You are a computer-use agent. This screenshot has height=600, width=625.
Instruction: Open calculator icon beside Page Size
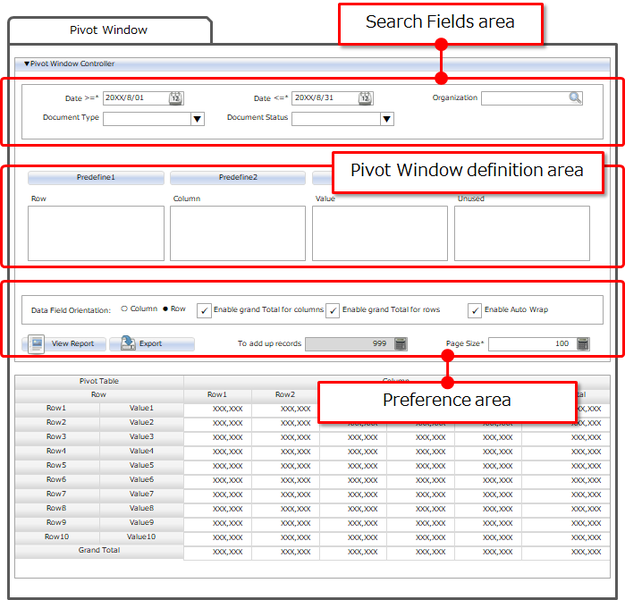583,344
